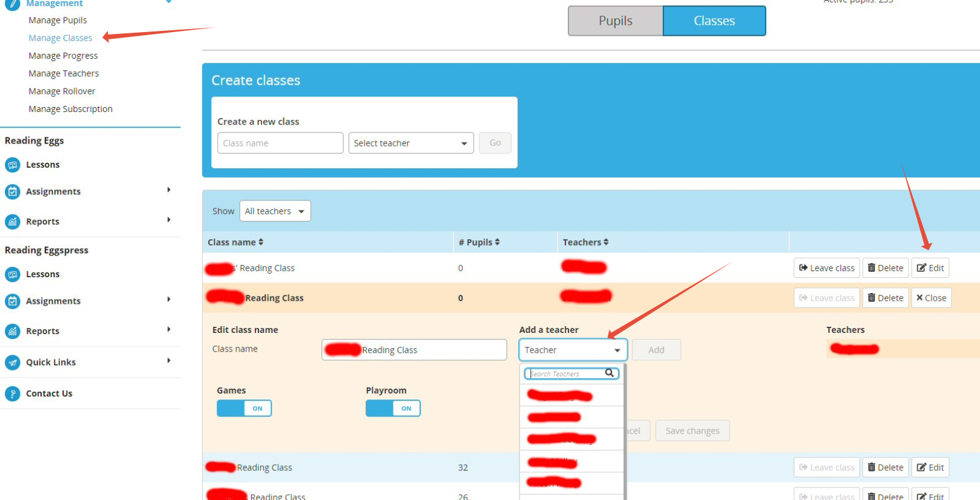The width and height of the screenshot is (980, 500).
Task: Click the search magnifier in teacher dropdown
Action: click(x=610, y=373)
